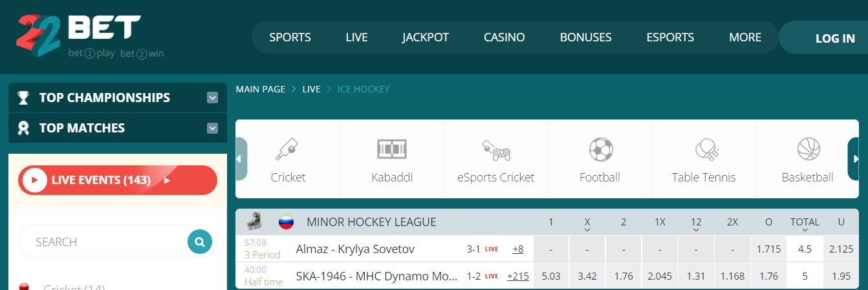The width and height of the screenshot is (868, 290).
Task: Open the More menu
Action: pyautogui.click(x=745, y=37)
